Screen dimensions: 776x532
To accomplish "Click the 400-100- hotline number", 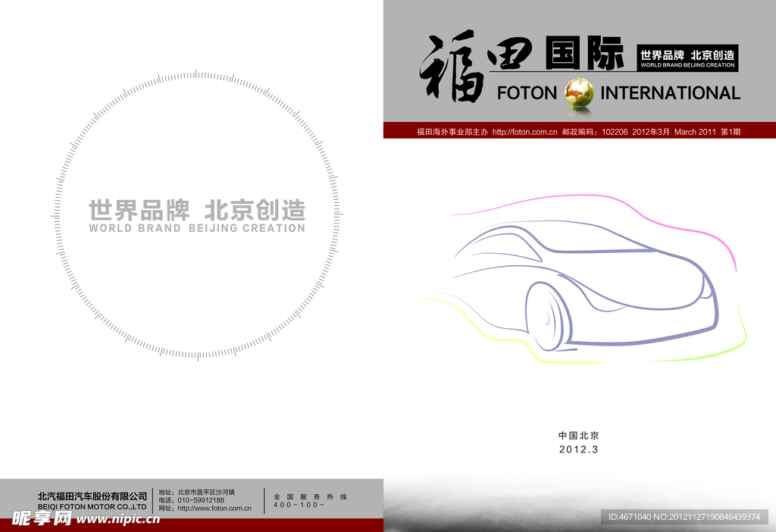I will 299,505.
